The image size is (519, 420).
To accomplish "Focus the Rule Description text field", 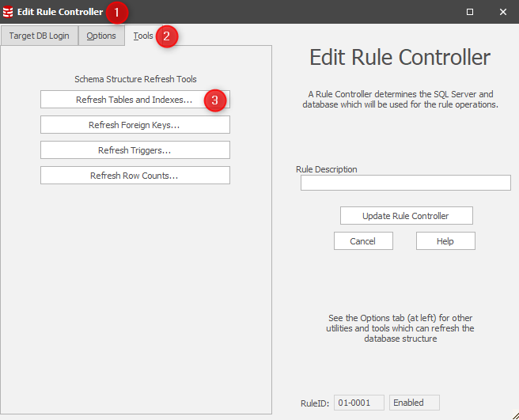I will 405,184.
